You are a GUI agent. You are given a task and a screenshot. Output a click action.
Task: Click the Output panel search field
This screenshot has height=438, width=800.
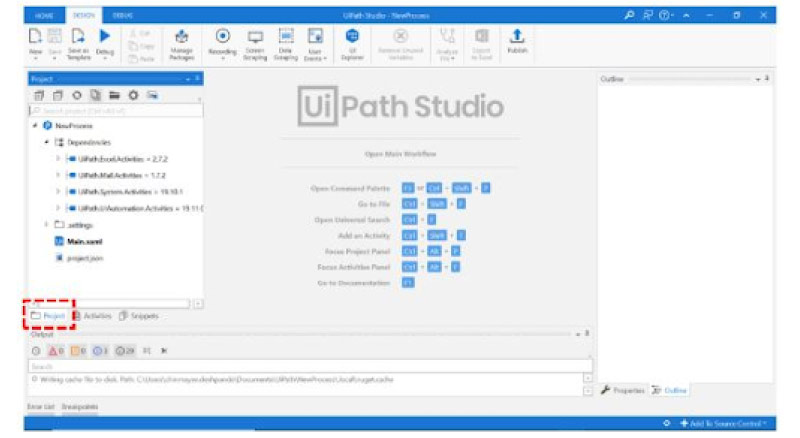(x=310, y=367)
